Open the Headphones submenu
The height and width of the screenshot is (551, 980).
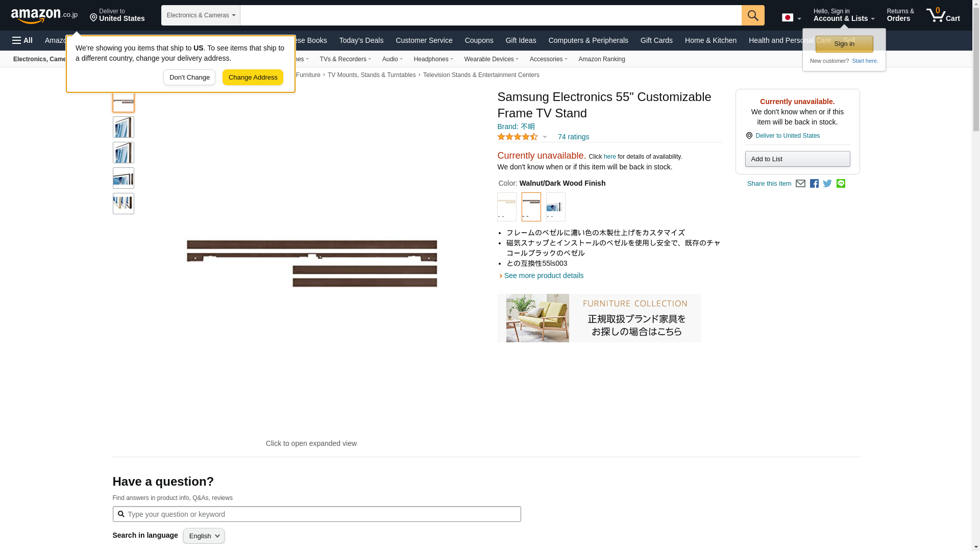coord(433,59)
